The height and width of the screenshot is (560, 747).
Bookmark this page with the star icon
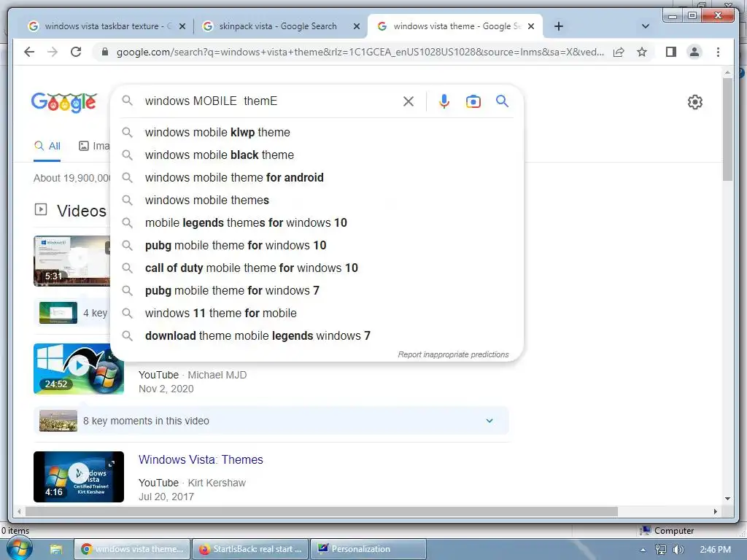click(x=642, y=52)
